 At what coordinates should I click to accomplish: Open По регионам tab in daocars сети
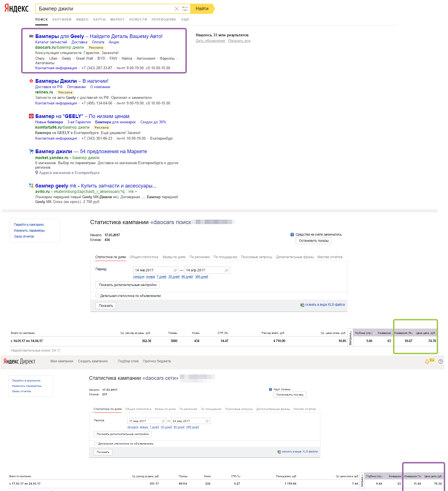[188, 409]
